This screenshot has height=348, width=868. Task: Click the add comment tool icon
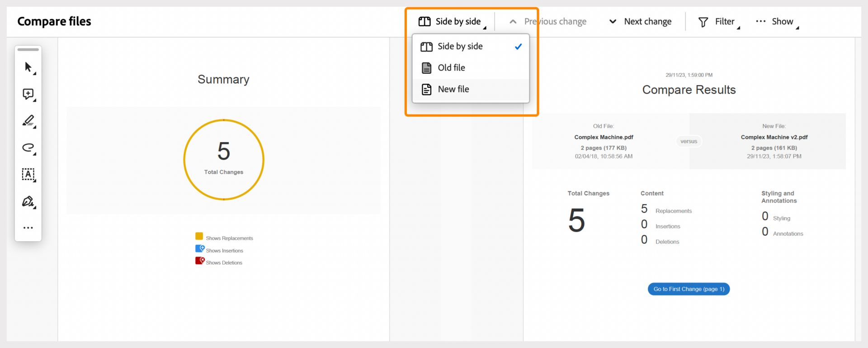click(28, 94)
